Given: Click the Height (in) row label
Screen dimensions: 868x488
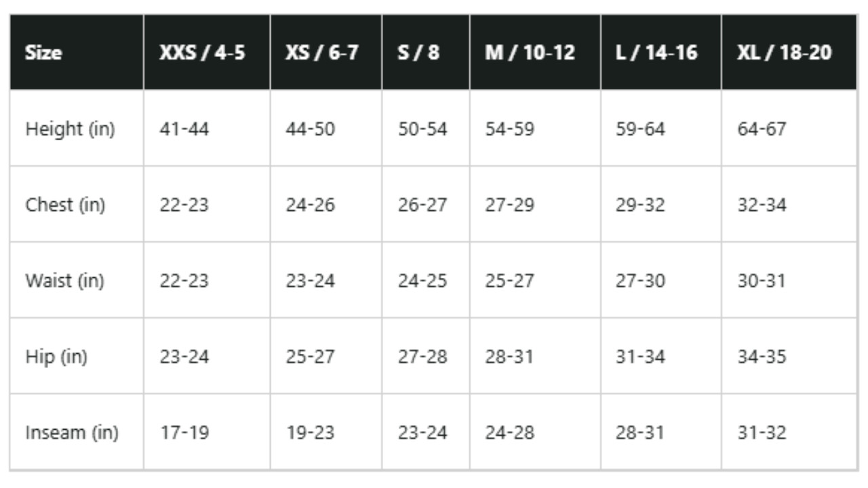Looking at the screenshot, I should (77, 128).
